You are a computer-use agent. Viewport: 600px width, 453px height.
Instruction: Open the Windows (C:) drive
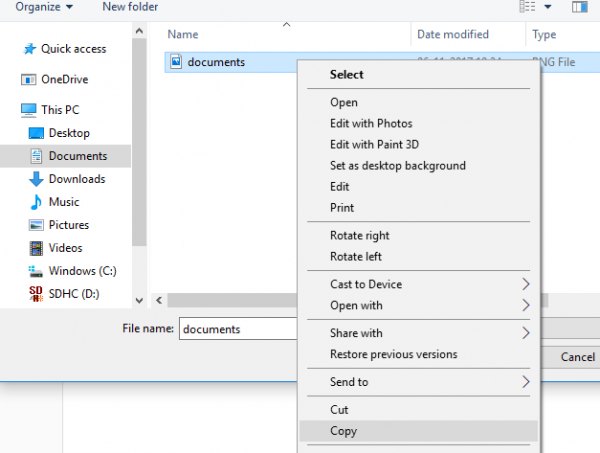tap(86, 271)
